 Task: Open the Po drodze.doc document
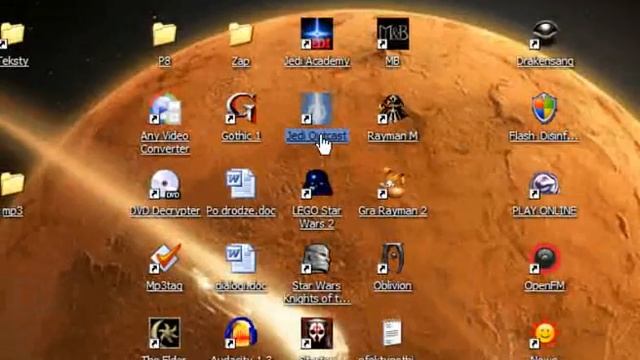tap(241, 184)
